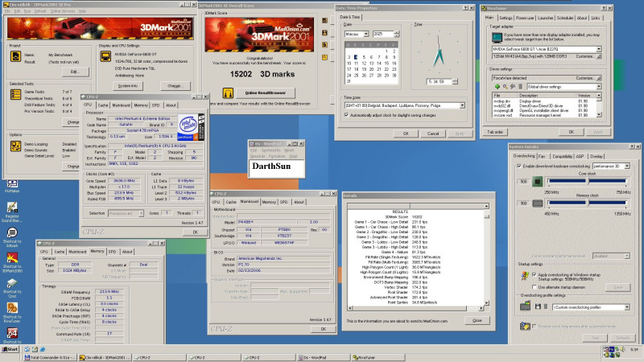Click the lightning tool icon in RivaTuner driver settings

point(513,87)
